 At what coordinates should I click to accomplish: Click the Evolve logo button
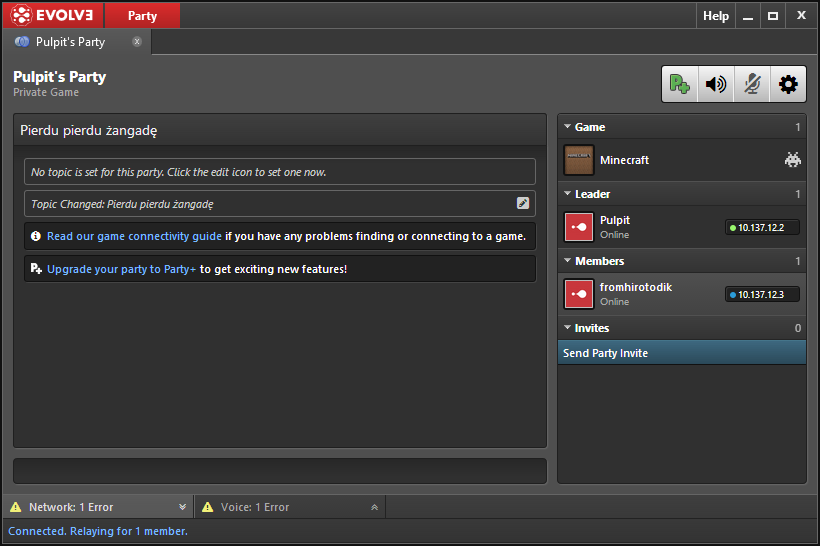[53, 15]
